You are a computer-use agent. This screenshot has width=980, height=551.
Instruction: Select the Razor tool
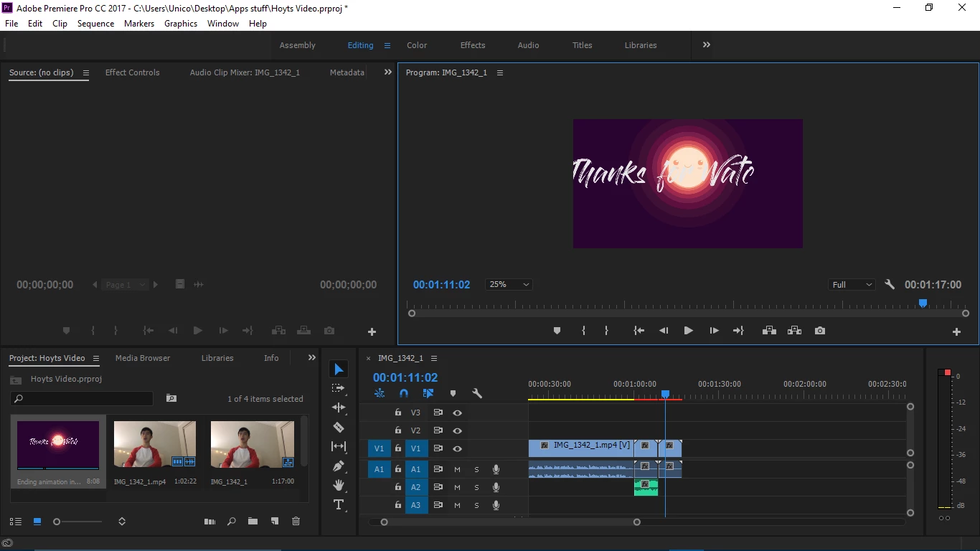point(339,427)
